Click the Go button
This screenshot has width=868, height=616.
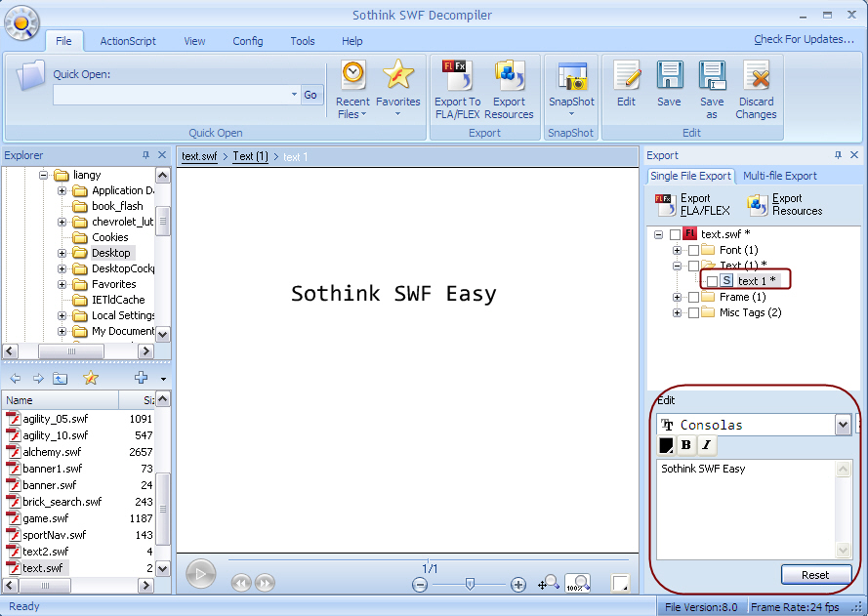[310, 95]
